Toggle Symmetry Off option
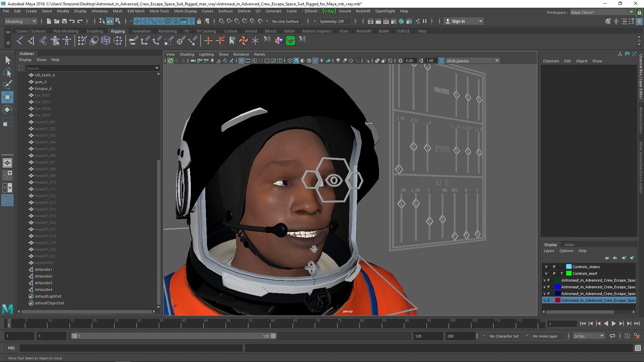Screen dimensions: 644x362 tap(334, 21)
